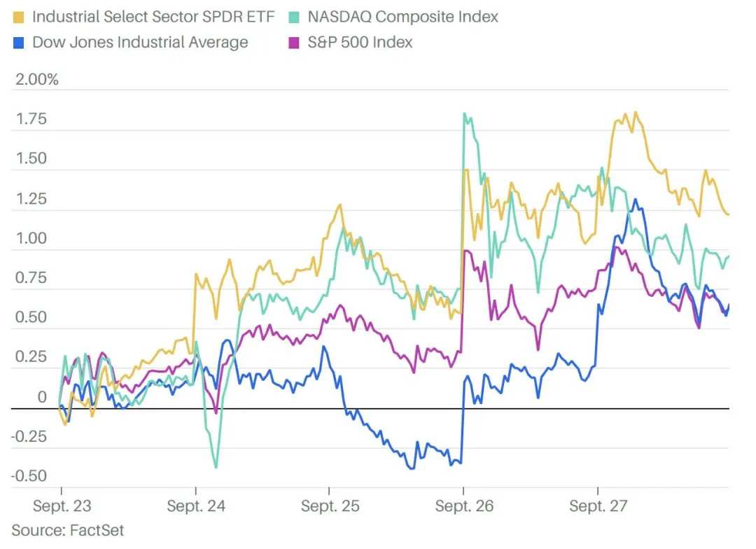756x549 pixels.
Task: Select the Industrial Select Sector SPDR ETF label
Action: (153, 17)
